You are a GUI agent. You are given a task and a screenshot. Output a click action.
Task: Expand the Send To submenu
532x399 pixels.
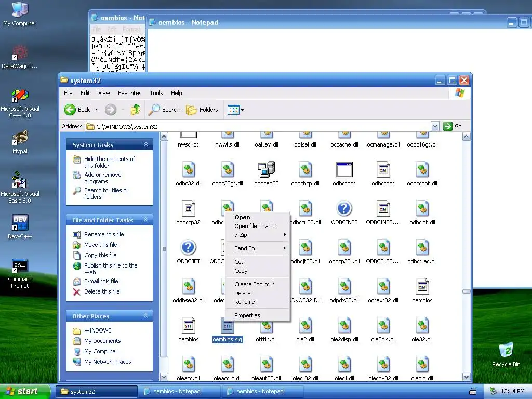coord(258,248)
